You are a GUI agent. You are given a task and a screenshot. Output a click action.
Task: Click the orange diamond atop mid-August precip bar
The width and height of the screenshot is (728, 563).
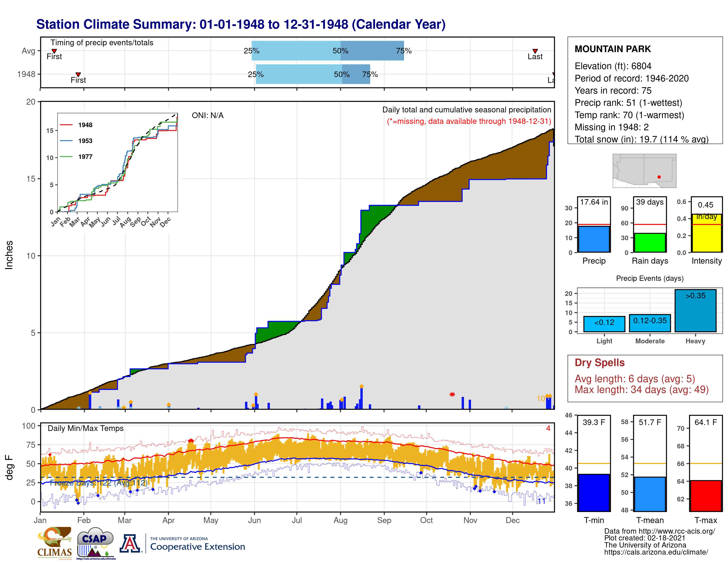361,386
